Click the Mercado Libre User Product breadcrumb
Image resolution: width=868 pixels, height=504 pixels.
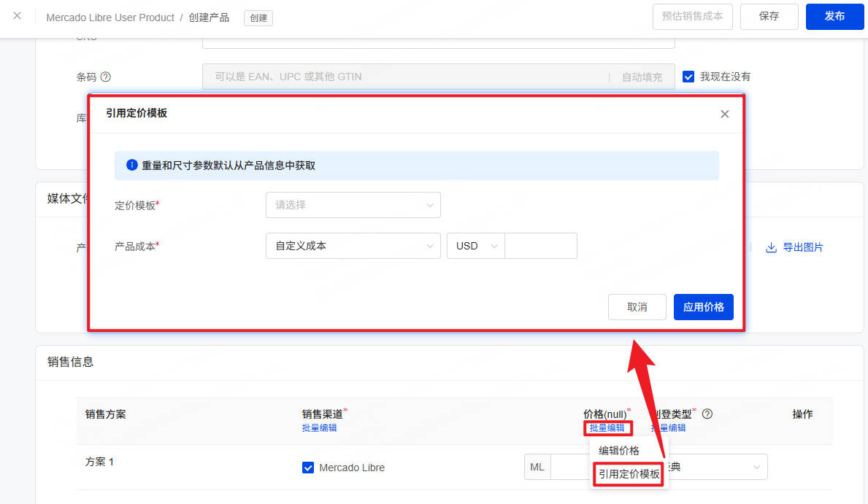110,18
